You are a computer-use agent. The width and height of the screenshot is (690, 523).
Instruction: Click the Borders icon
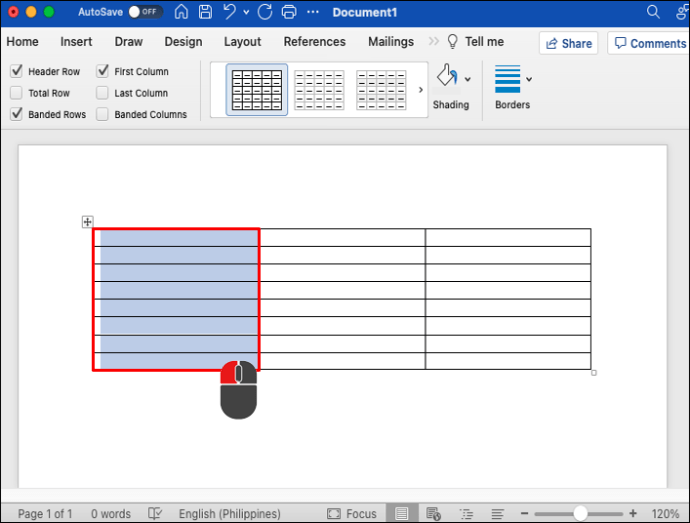[507, 78]
